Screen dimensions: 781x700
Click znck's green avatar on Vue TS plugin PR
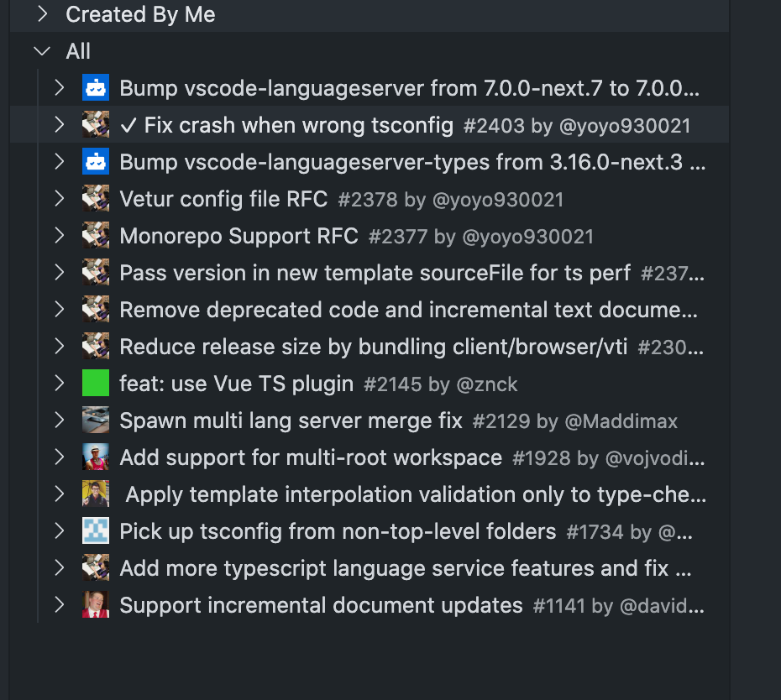pos(96,383)
